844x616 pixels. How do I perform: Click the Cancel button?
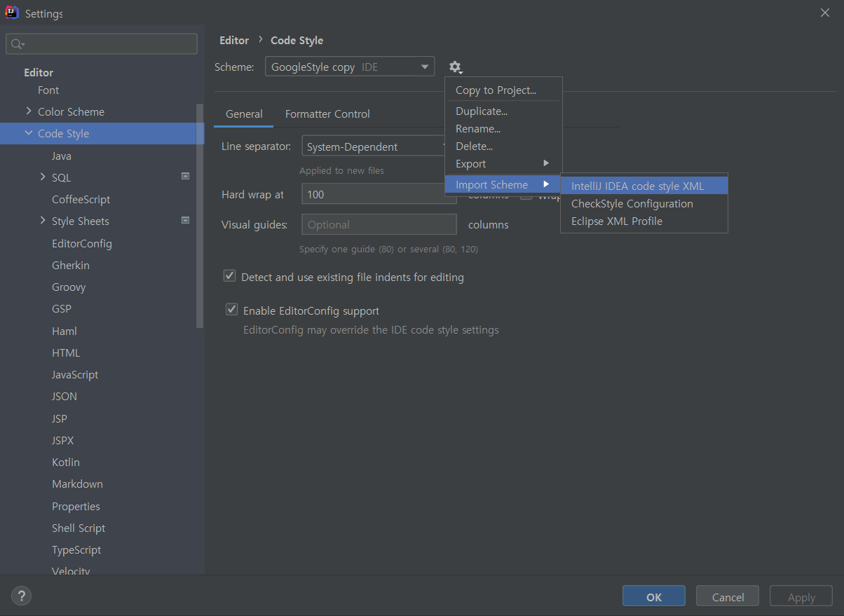pyautogui.click(x=728, y=596)
